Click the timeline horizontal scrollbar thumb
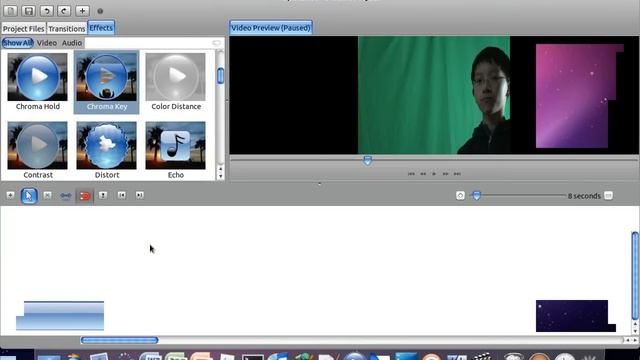The width and height of the screenshot is (640, 360). point(120,340)
